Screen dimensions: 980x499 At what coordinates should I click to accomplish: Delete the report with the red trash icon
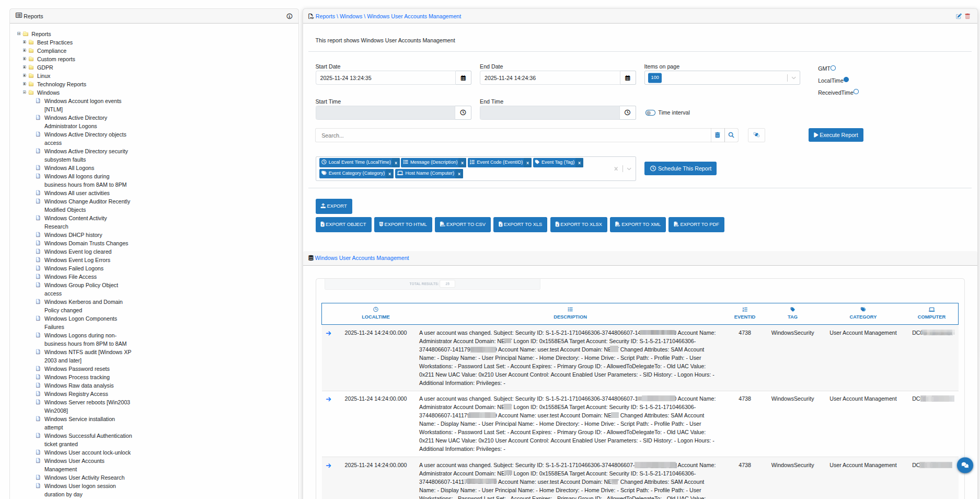point(967,16)
